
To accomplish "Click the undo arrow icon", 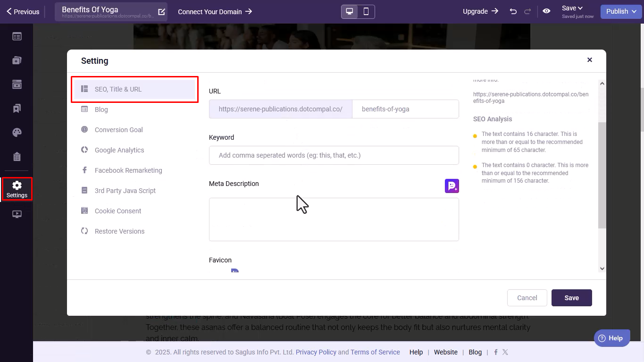I will click(513, 11).
